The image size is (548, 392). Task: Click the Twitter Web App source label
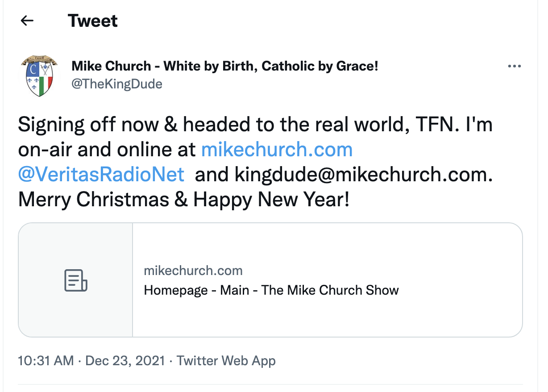point(226,361)
